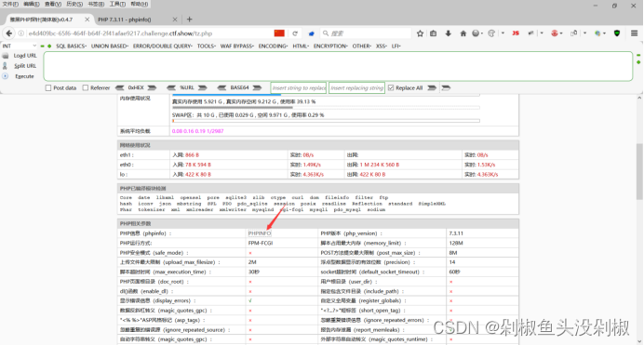Bookmark this page with the star icon
This screenshot has width=644, height=345.
point(420,33)
